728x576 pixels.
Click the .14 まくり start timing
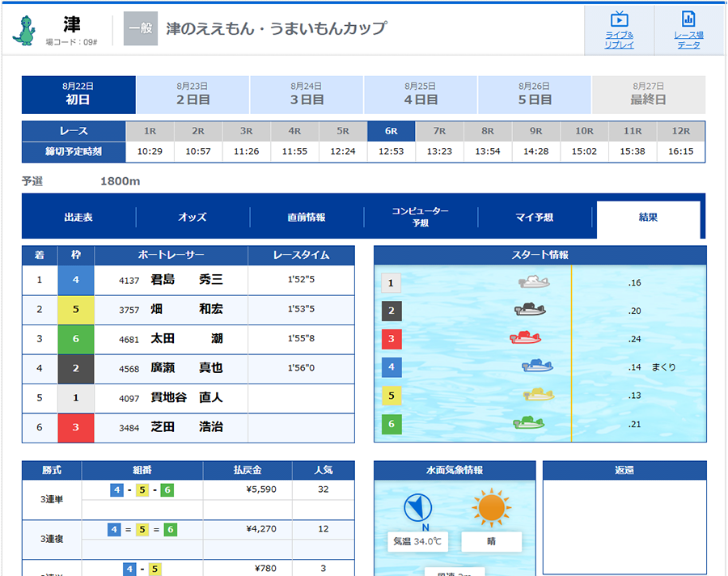tap(652, 367)
